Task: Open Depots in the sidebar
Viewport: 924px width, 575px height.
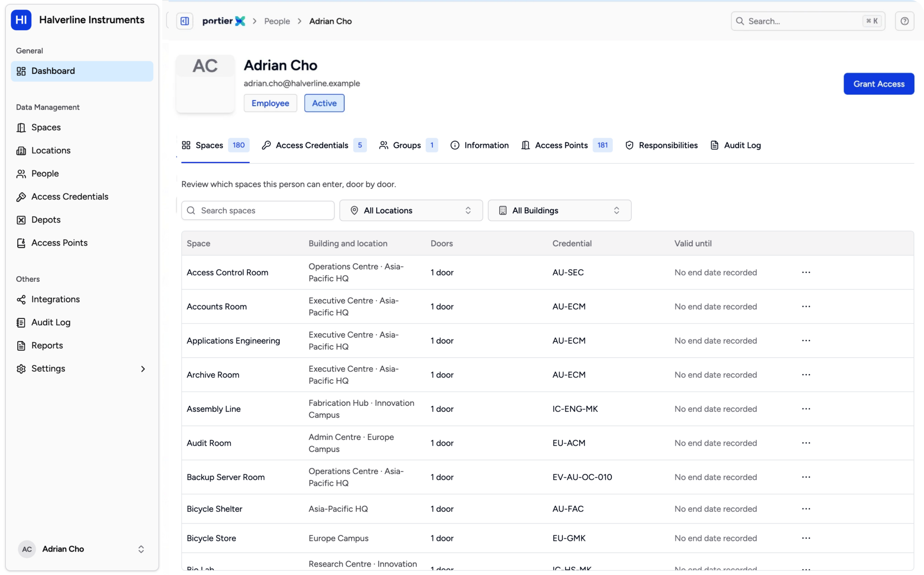Action: pos(82,220)
